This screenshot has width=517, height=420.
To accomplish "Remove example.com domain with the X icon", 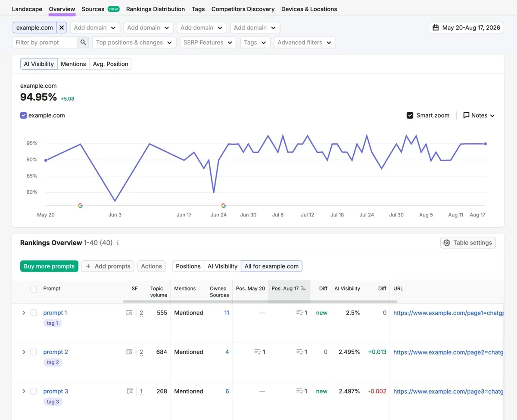I will pyautogui.click(x=62, y=28).
